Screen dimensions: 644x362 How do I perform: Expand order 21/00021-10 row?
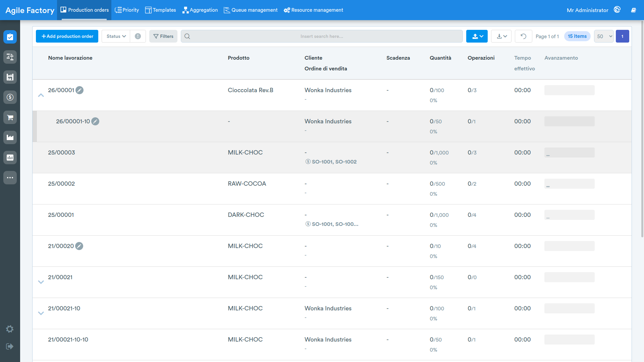41,313
